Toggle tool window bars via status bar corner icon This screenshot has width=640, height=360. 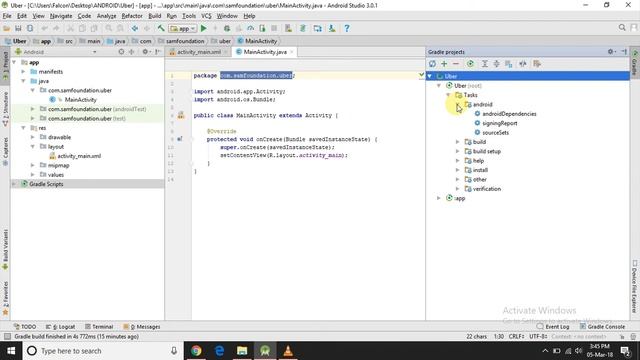7,336
